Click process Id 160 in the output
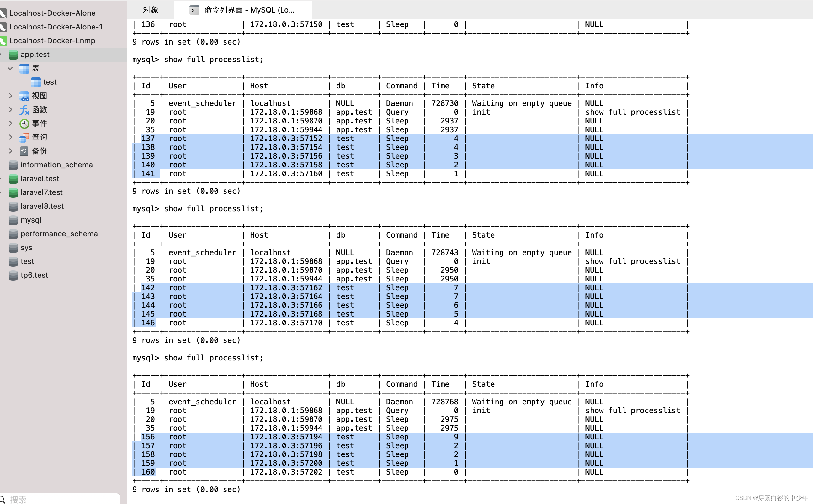Image resolution: width=813 pixels, height=504 pixels. click(x=148, y=472)
